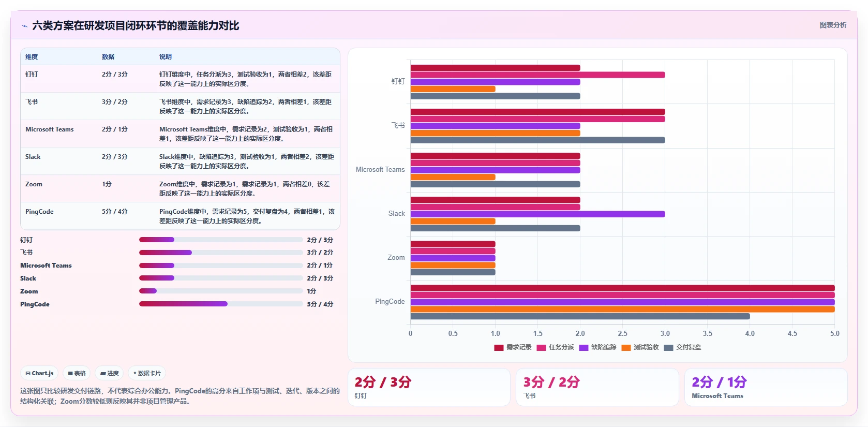
Task: Click 钉钉's pink 任务分派 bar in chart
Action: pyautogui.click(x=537, y=75)
